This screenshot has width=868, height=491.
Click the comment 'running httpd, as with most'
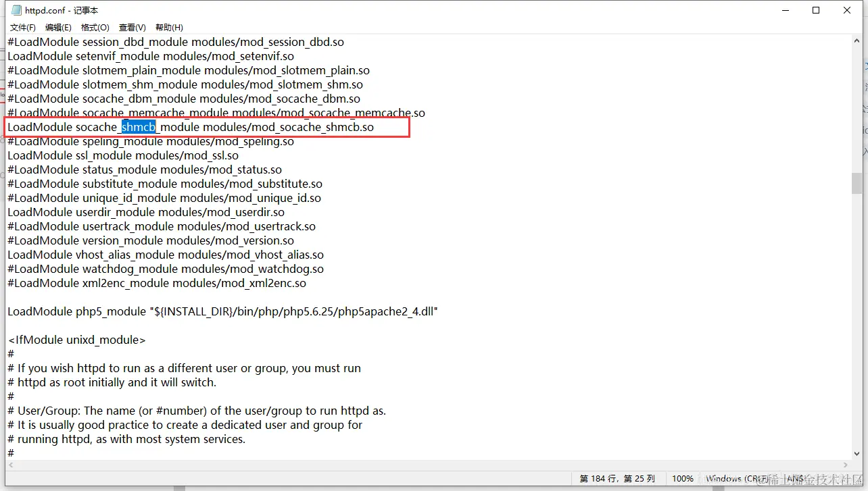pyautogui.click(x=126, y=439)
